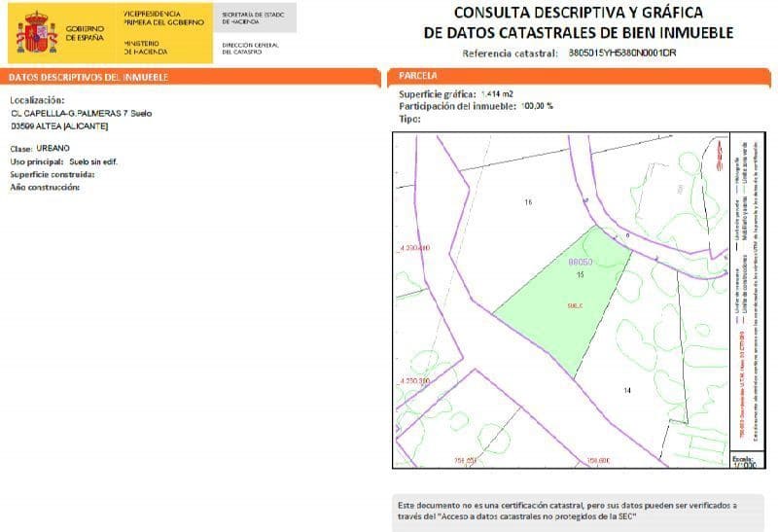Screen dimensions: 778x532
Task: Click 'Año construcción:' label
Action: [45, 187]
